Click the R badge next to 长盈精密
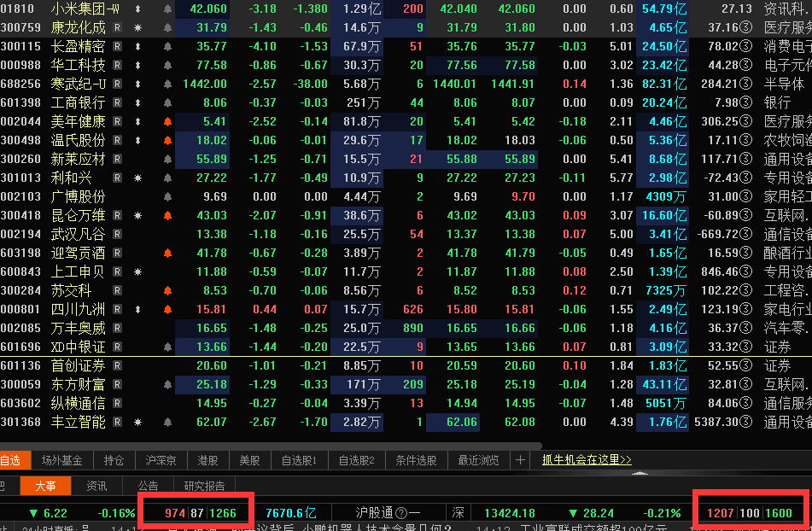This screenshot has width=812, height=531. (118, 47)
